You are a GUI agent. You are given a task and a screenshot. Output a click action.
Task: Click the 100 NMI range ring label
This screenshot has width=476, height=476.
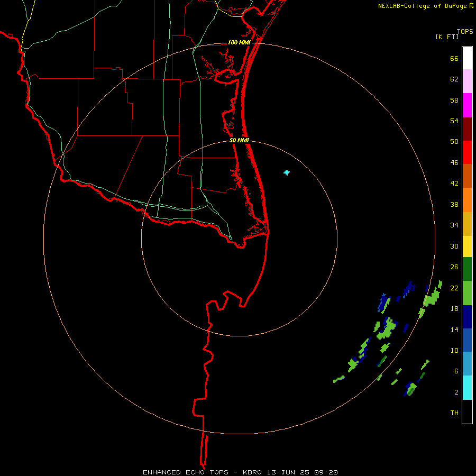(239, 42)
